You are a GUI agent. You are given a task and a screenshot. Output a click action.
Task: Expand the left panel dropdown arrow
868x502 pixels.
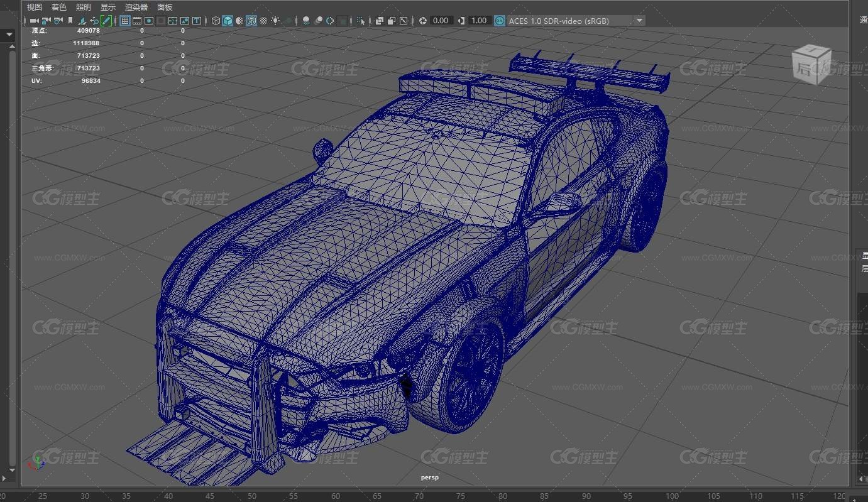[9, 35]
